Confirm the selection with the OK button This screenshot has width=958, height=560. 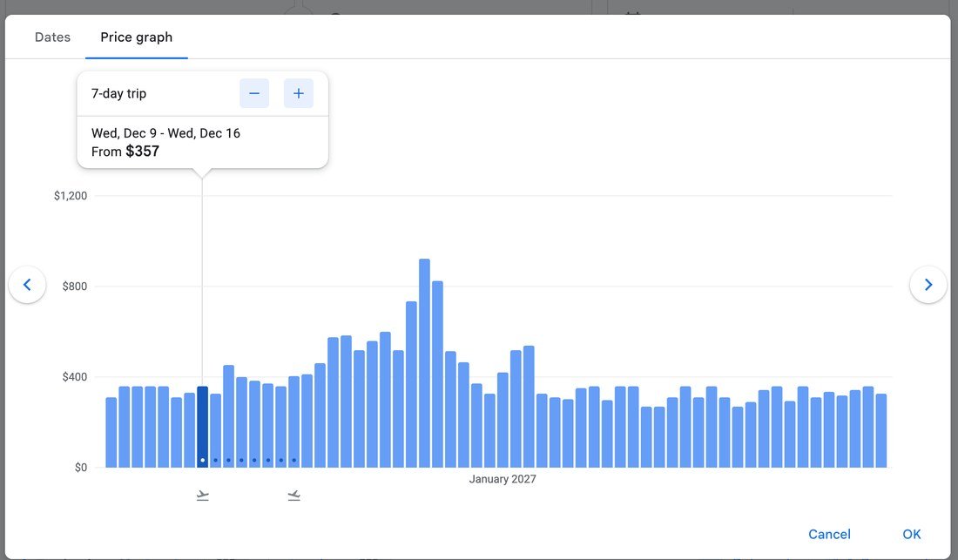click(912, 535)
